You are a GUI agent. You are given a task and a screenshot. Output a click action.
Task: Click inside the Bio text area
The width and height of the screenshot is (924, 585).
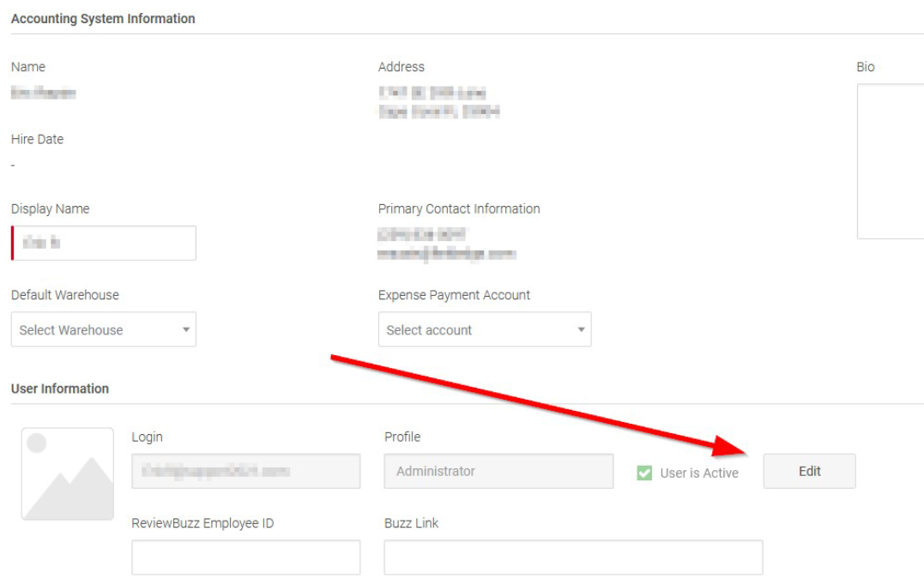(890, 161)
